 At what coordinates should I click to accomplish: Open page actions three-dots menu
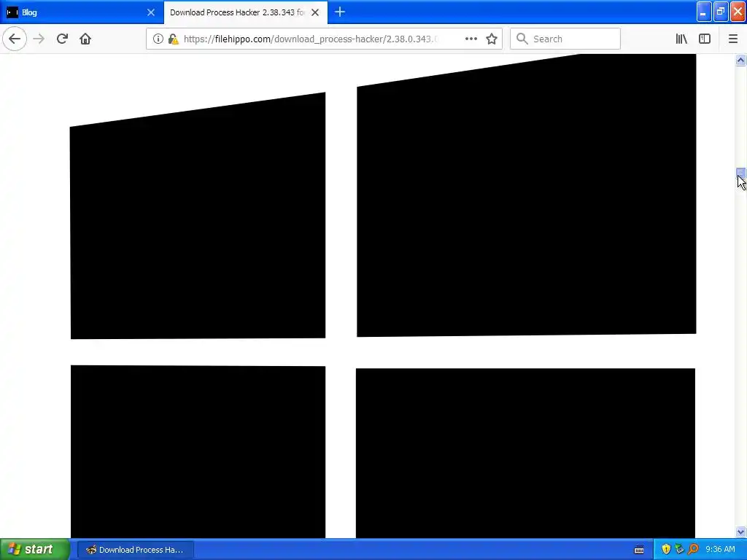471,39
